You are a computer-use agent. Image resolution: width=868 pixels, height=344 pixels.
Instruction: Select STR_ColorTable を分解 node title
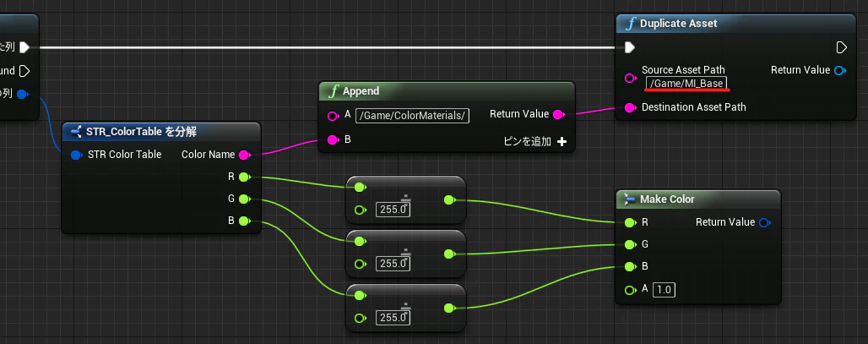(x=141, y=132)
